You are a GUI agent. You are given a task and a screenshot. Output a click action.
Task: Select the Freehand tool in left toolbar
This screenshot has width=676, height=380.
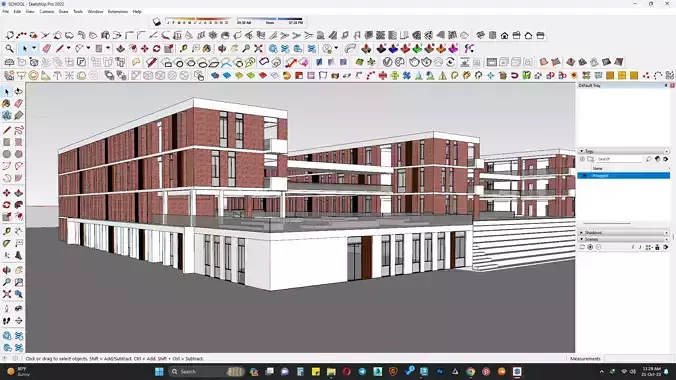19,130
